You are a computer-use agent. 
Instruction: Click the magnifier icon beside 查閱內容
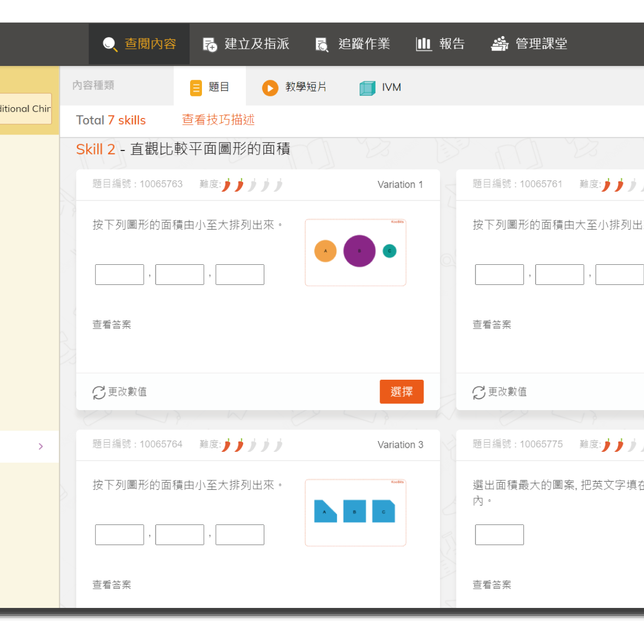pyautogui.click(x=110, y=44)
